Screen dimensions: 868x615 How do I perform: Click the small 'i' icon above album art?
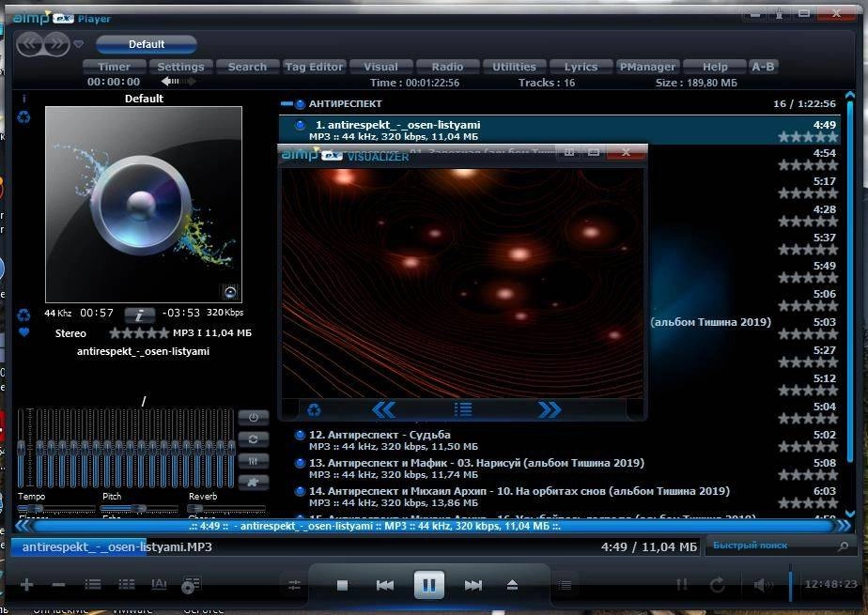pos(23,99)
